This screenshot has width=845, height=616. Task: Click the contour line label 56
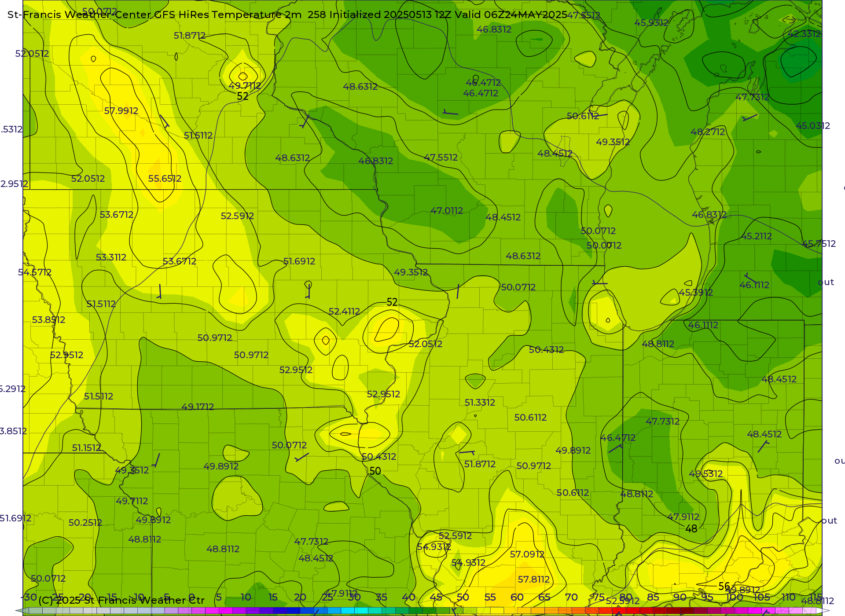coord(724,587)
